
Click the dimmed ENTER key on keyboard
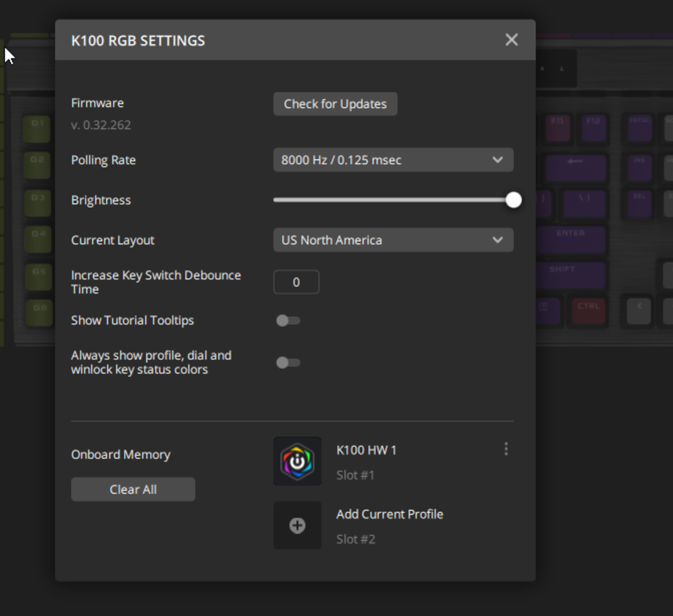(571, 239)
